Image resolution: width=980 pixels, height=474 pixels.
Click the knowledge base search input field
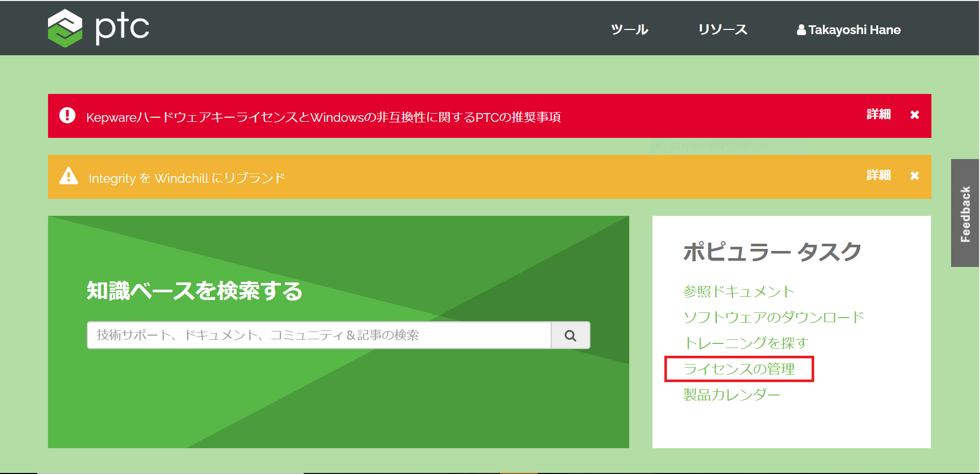point(319,335)
